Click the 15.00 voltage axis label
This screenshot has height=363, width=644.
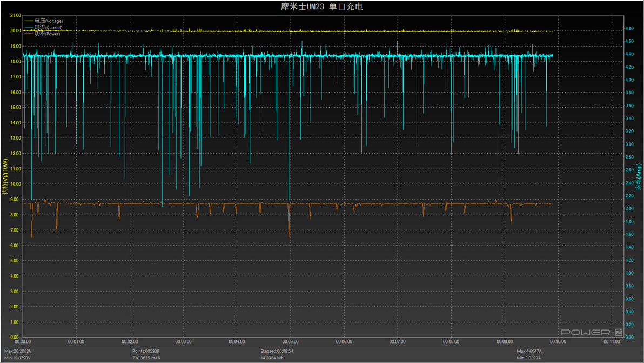[16, 107]
